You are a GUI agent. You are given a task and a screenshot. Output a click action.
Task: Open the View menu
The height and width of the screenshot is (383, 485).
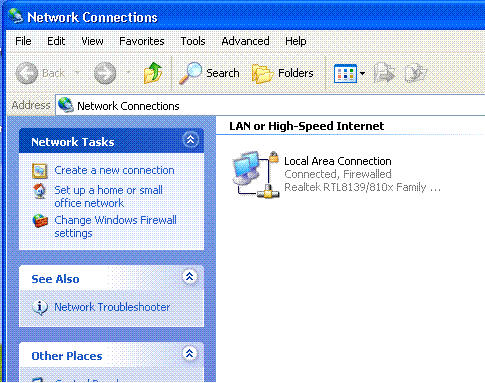(92, 41)
